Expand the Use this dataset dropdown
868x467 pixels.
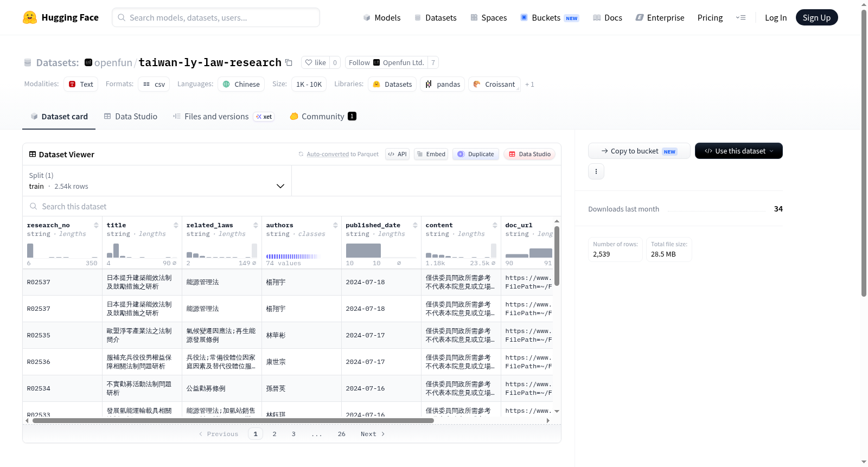pyautogui.click(x=738, y=151)
